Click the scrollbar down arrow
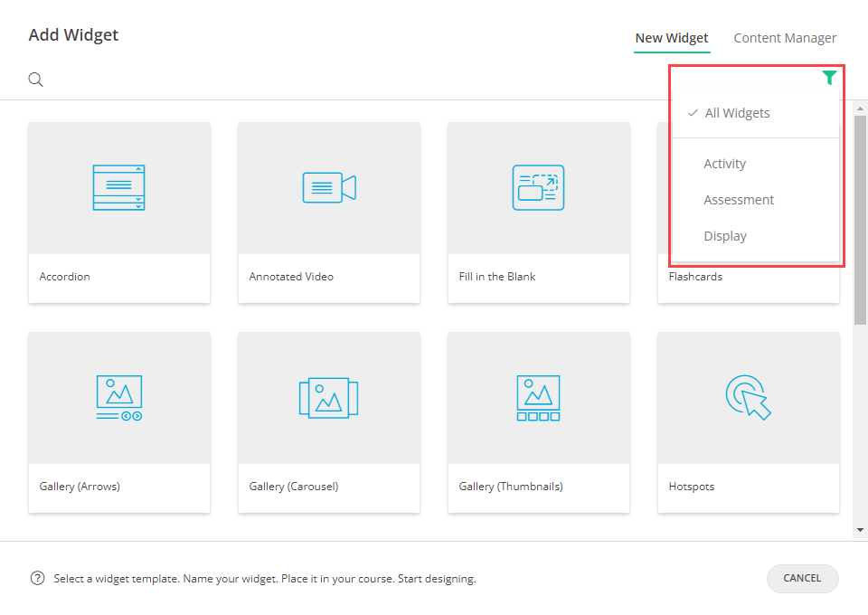This screenshot has width=868, height=615. (860, 529)
